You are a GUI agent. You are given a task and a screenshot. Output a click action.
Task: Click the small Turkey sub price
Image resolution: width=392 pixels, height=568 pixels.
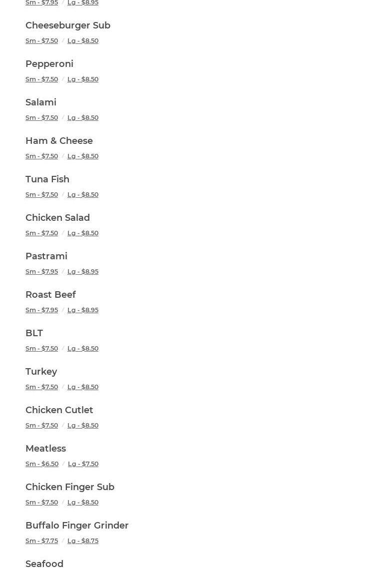coord(42,387)
